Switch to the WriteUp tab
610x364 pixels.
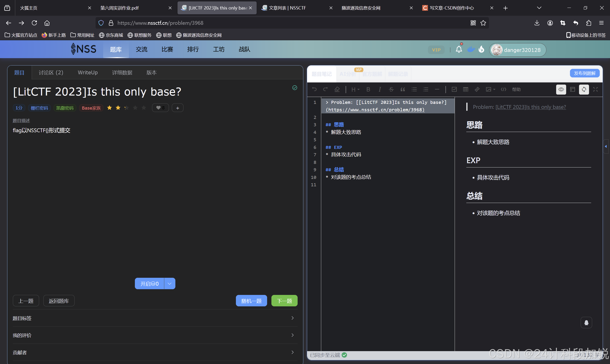click(x=87, y=73)
